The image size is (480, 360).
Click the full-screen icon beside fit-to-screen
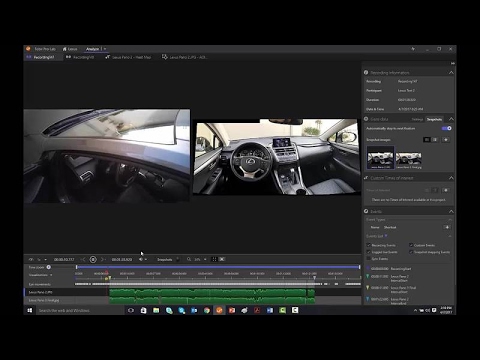pyautogui.click(x=222, y=259)
